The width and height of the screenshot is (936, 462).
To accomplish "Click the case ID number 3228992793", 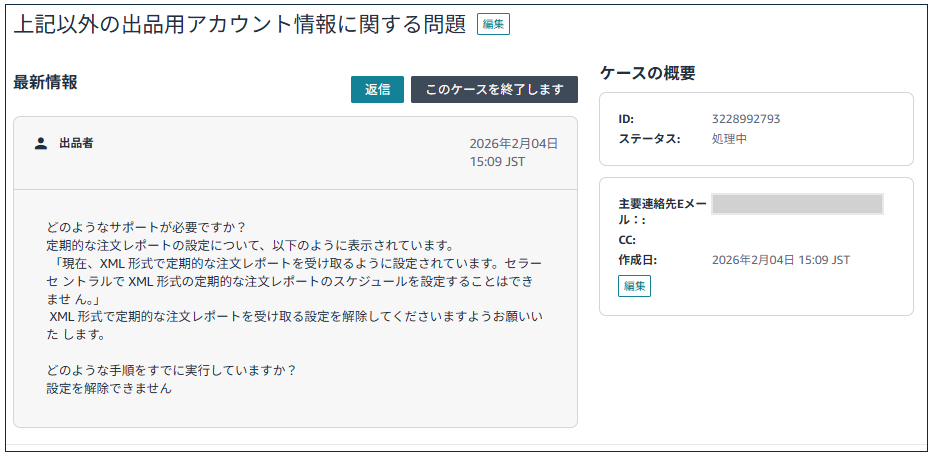I will [x=746, y=119].
